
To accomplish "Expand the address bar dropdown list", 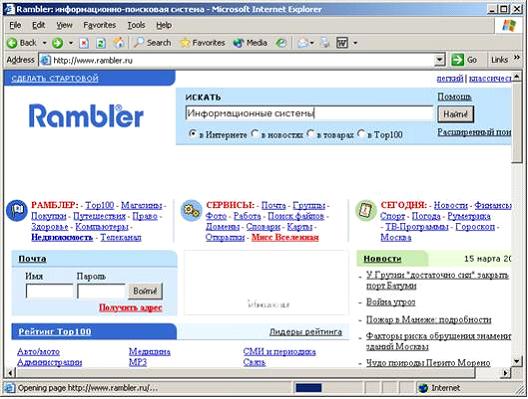I will [x=439, y=60].
